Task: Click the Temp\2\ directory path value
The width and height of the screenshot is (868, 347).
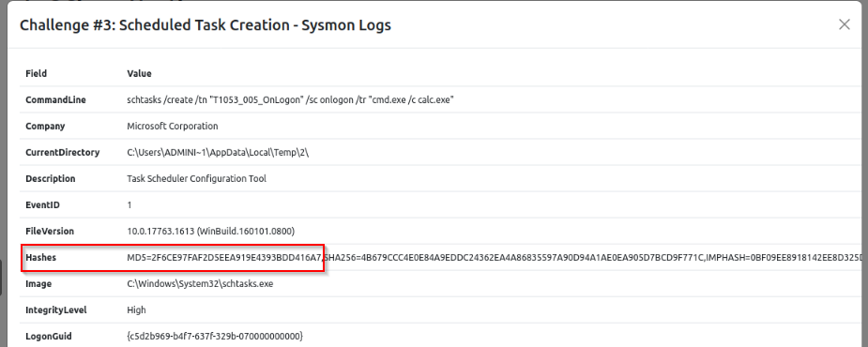Action: pos(218,152)
